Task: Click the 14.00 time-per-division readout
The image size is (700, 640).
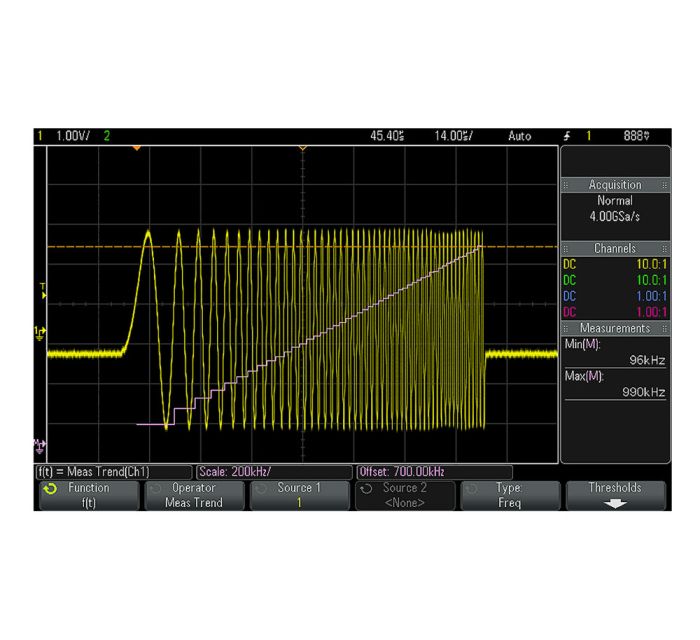Action: tap(454, 136)
